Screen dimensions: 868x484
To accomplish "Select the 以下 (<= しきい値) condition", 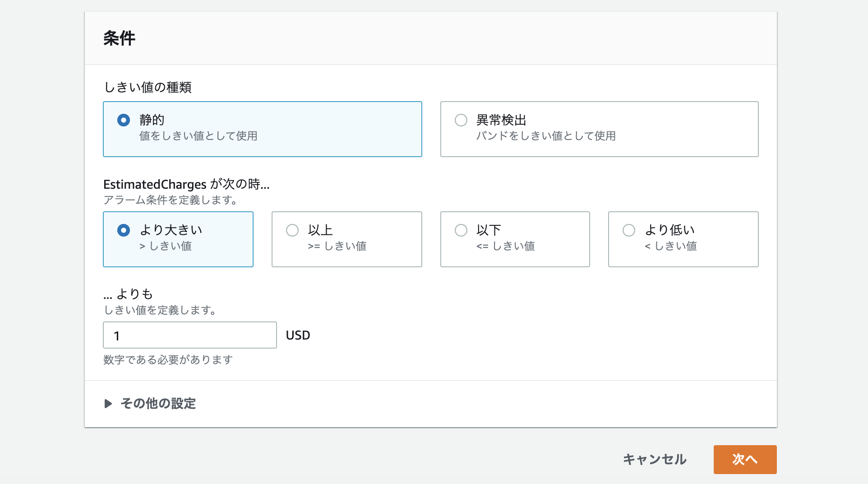I will (x=461, y=230).
